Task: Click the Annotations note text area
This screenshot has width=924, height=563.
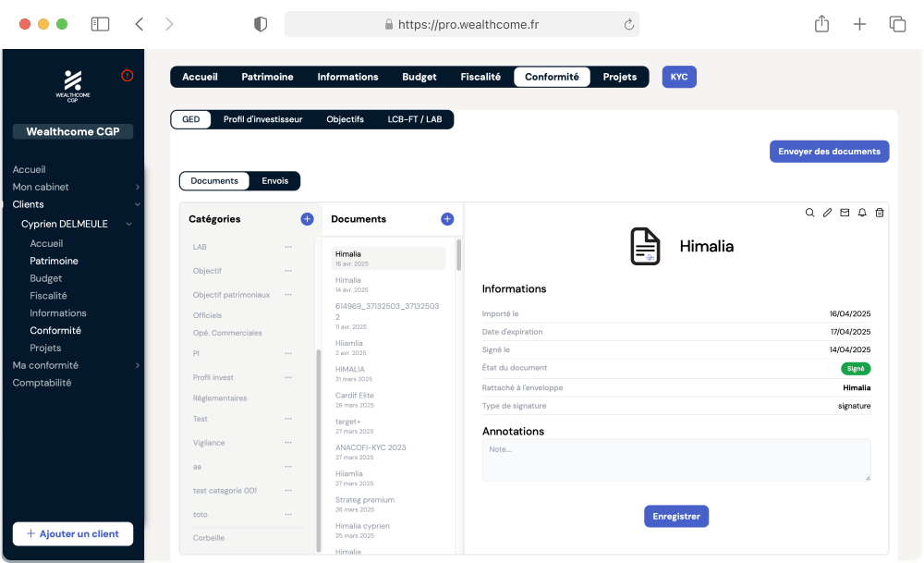Action: coord(676,459)
